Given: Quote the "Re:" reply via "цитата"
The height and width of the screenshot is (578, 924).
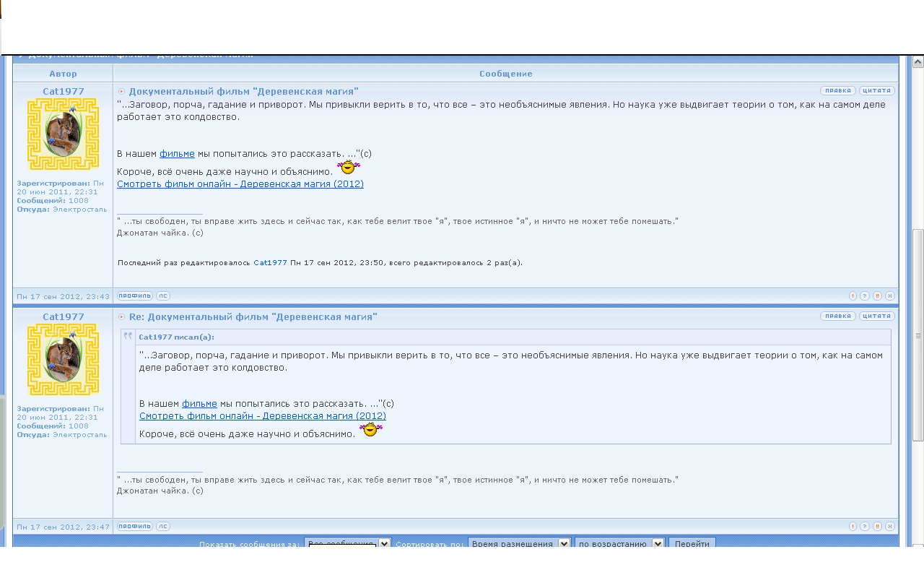Looking at the screenshot, I should 877,316.
